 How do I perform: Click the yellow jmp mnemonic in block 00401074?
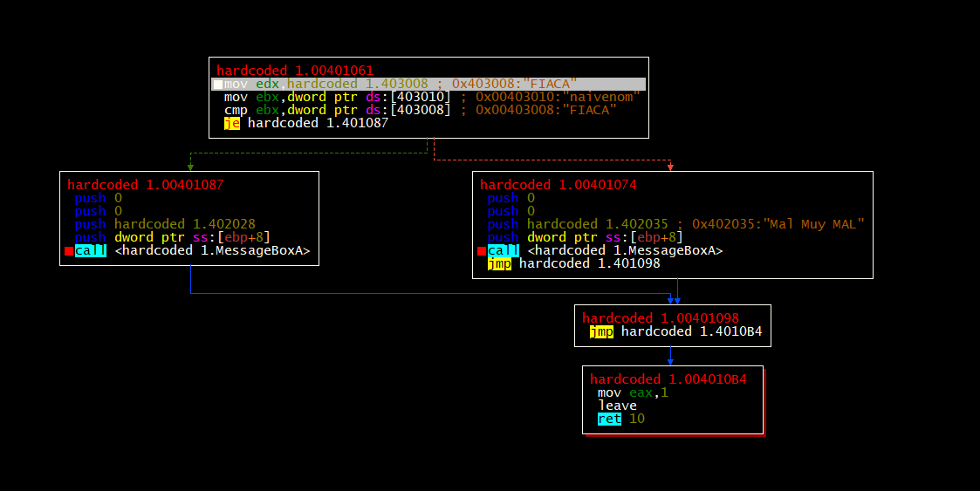click(499, 263)
